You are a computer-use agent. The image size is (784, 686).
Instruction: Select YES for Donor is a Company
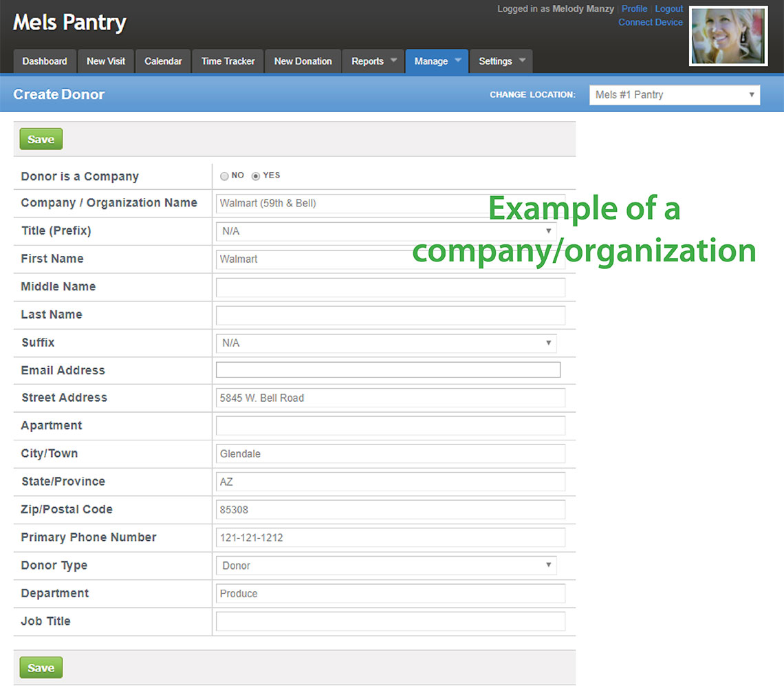click(256, 175)
